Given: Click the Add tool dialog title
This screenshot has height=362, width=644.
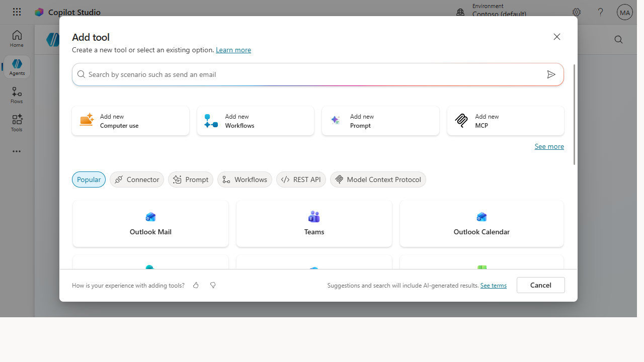Looking at the screenshot, I should pyautogui.click(x=91, y=37).
